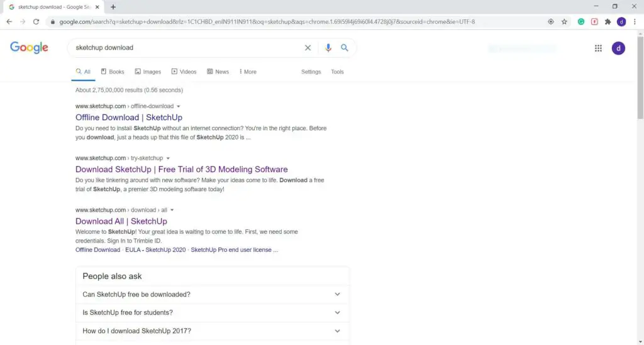This screenshot has width=644, height=345.
Task: Open the Download SketchUp Free Trial result
Action: [182, 170]
